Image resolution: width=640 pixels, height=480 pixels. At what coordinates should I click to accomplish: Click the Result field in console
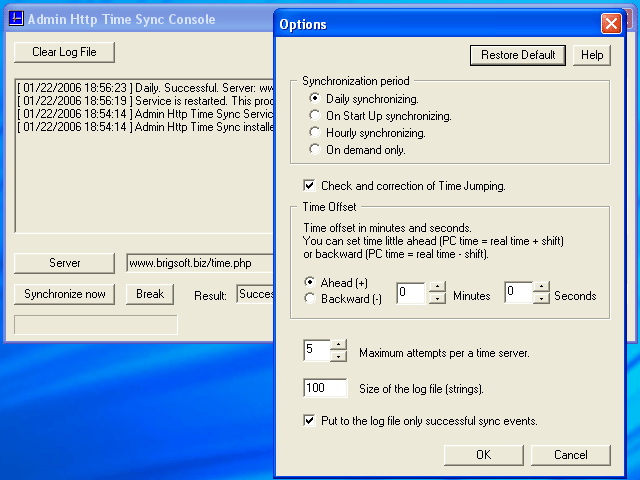click(x=255, y=294)
